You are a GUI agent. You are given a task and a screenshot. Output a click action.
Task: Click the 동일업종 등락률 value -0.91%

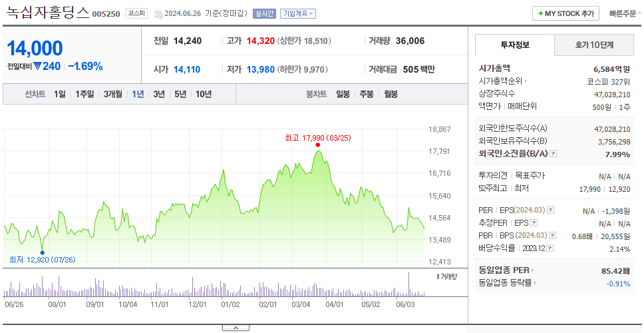pyautogui.click(x=619, y=283)
